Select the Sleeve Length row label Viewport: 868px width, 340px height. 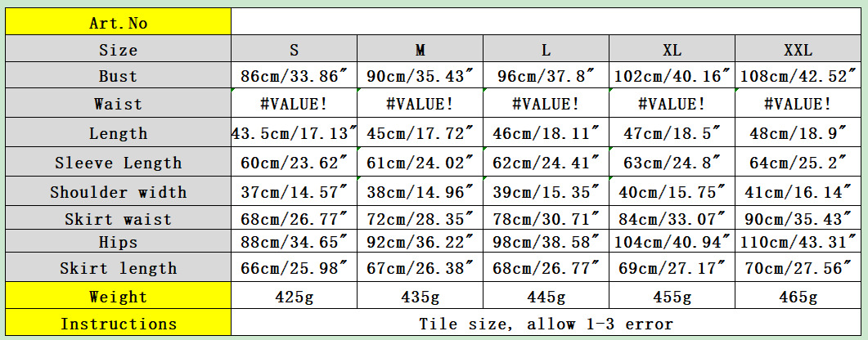119,163
